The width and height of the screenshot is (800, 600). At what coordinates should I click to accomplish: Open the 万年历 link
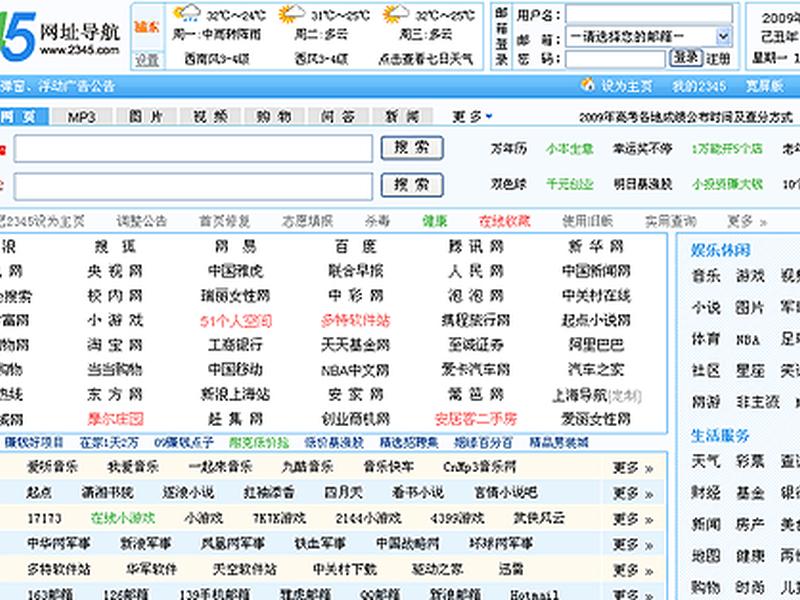[508, 148]
